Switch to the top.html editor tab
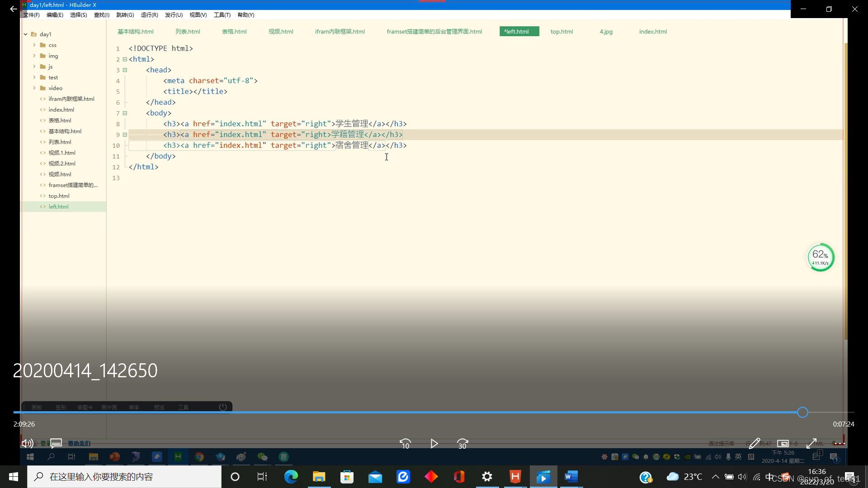Screen dimensions: 868x488 561,32
